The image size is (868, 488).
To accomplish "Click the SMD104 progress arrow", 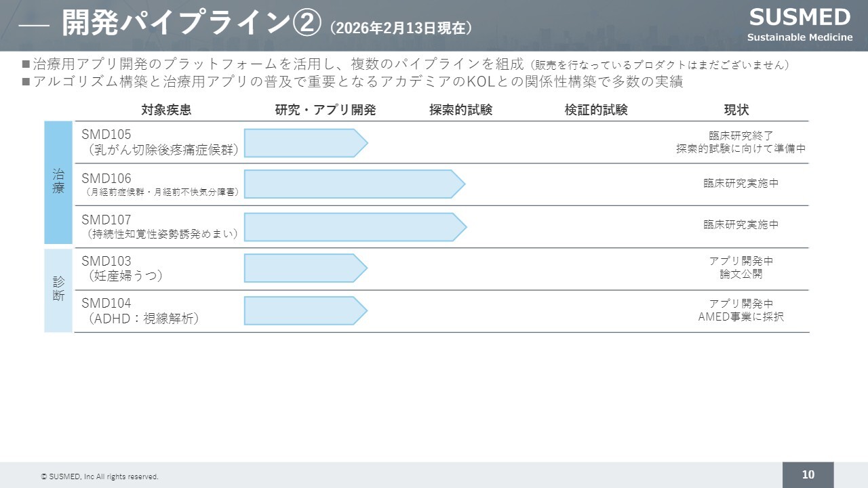I will (305, 310).
